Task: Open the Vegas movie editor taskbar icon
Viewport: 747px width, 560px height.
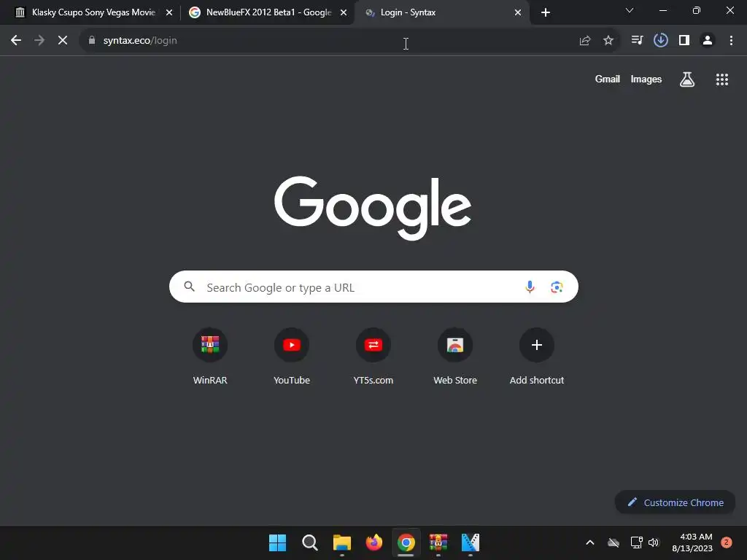Action: [x=471, y=542]
